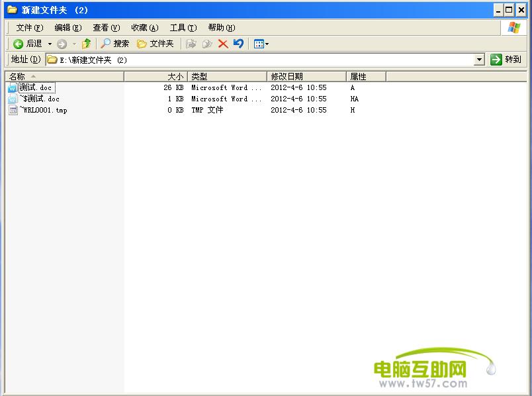532x396 pixels.
Task: Open the View (查看) menu
Action: (x=106, y=27)
